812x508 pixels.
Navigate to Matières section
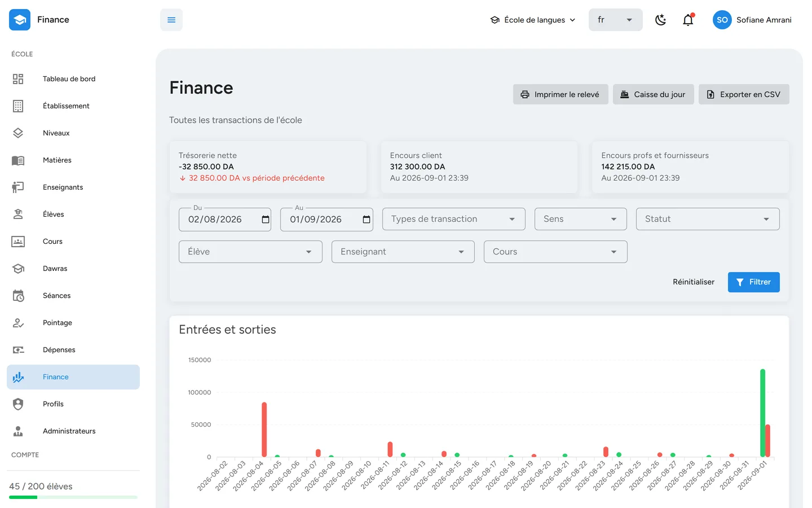tap(73, 160)
